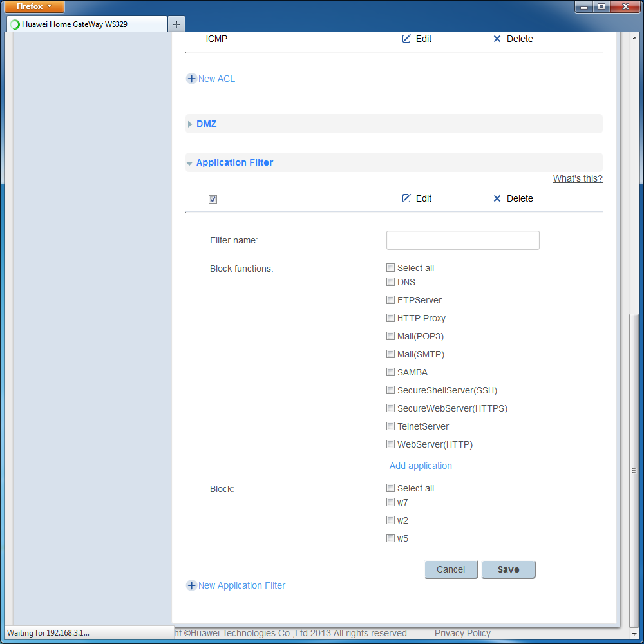The image size is (644, 644).
Task: Click the ICMP row text
Action: pos(216,39)
